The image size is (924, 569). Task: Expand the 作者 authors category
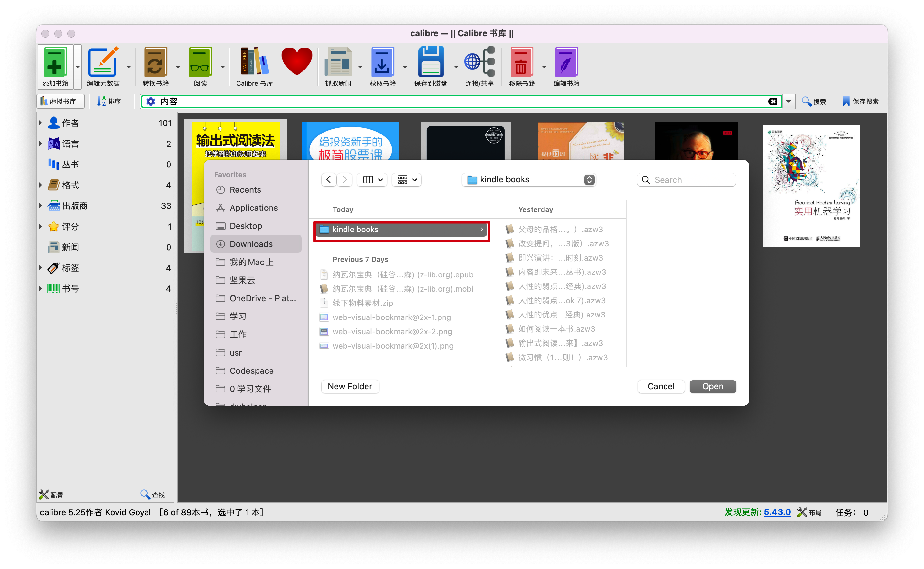click(x=41, y=123)
